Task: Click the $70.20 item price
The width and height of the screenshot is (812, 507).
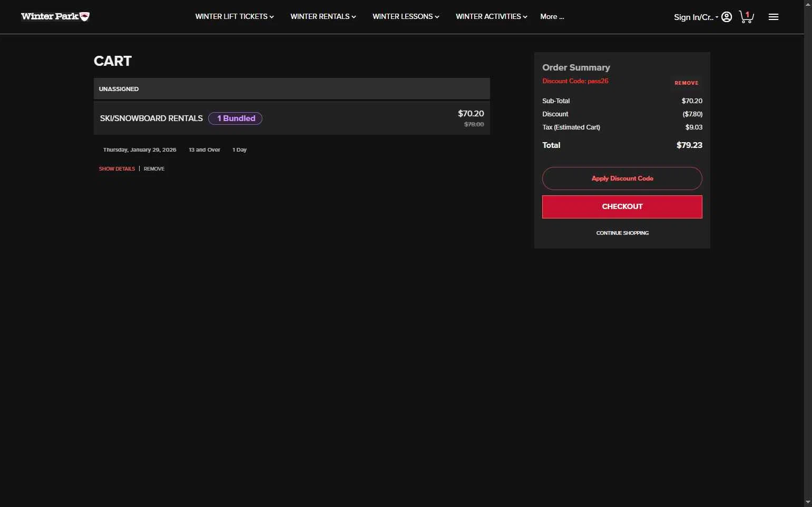Action: coord(471,113)
